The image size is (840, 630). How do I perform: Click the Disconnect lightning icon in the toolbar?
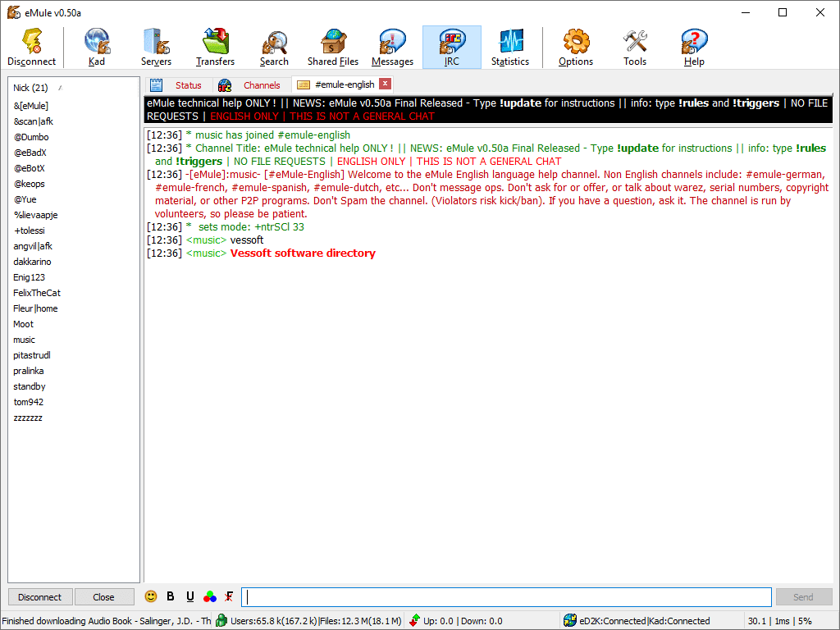pyautogui.click(x=32, y=47)
